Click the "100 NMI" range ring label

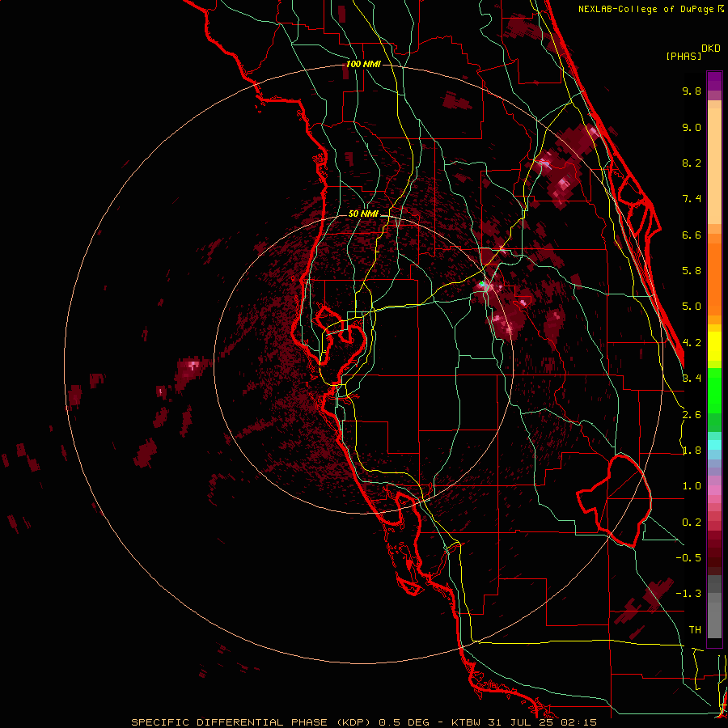[x=363, y=64]
